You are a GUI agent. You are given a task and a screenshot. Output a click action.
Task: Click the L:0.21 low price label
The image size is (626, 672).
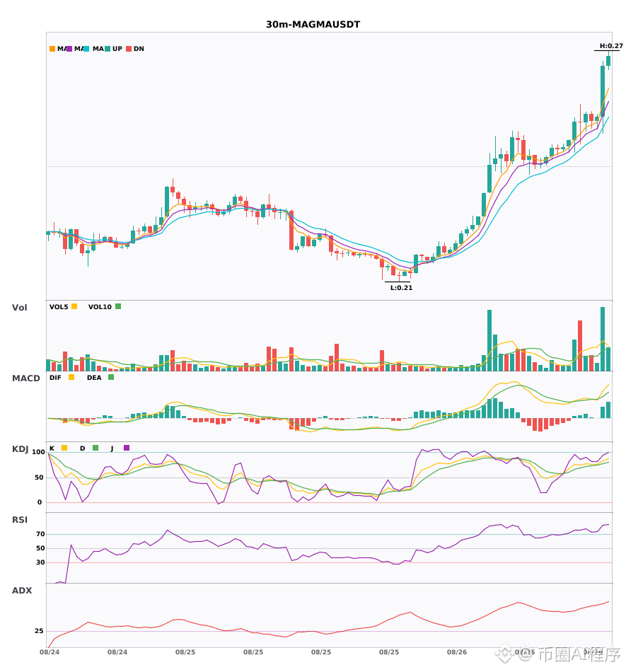click(x=401, y=288)
